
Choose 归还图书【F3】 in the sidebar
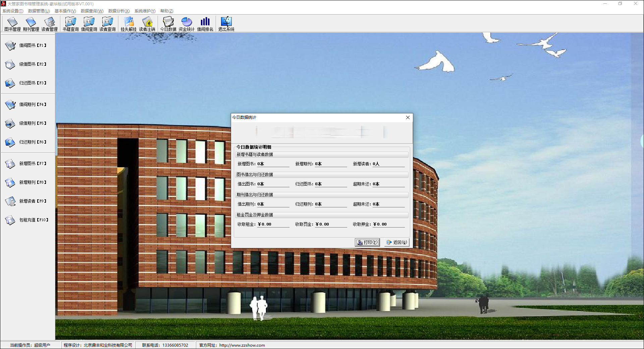(x=26, y=83)
